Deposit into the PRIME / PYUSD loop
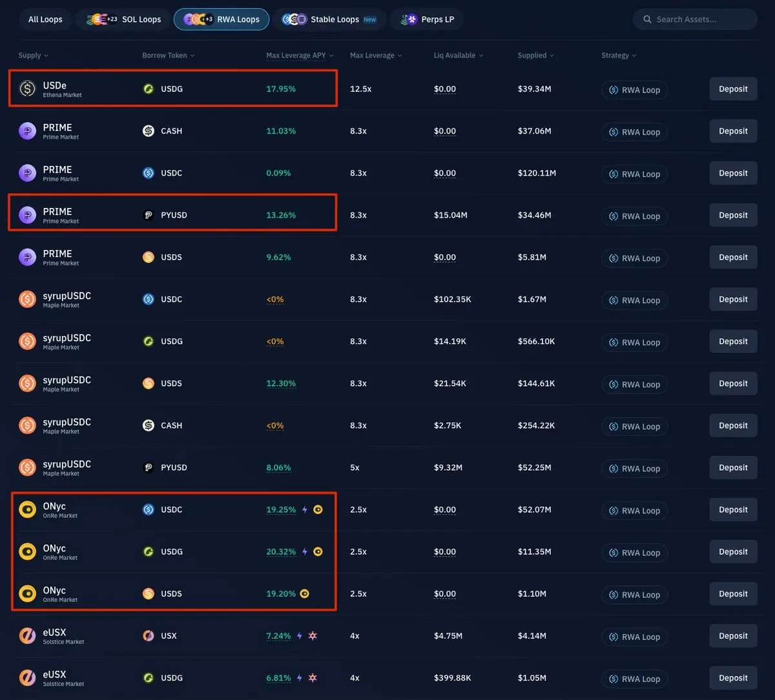This screenshot has height=700, width=775. 733,215
